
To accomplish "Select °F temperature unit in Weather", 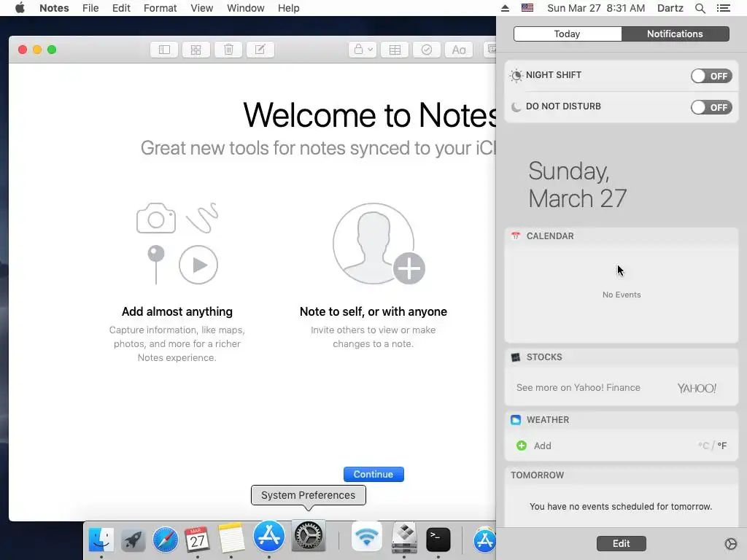I will [722, 446].
